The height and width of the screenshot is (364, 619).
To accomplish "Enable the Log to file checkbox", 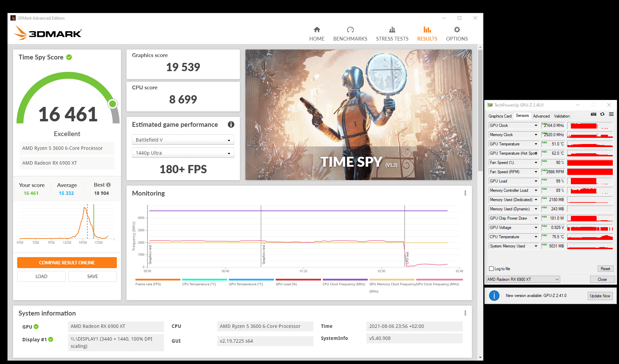I will [x=491, y=269].
